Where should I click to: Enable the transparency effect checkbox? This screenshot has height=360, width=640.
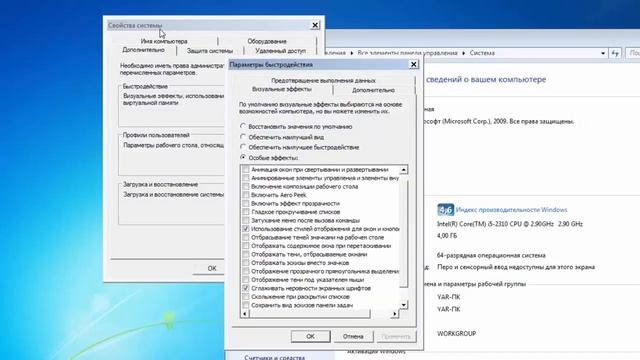[x=246, y=203]
